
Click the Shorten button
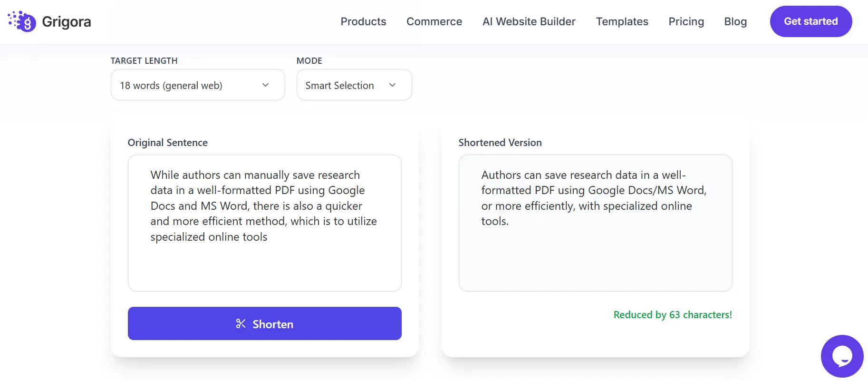click(265, 323)
